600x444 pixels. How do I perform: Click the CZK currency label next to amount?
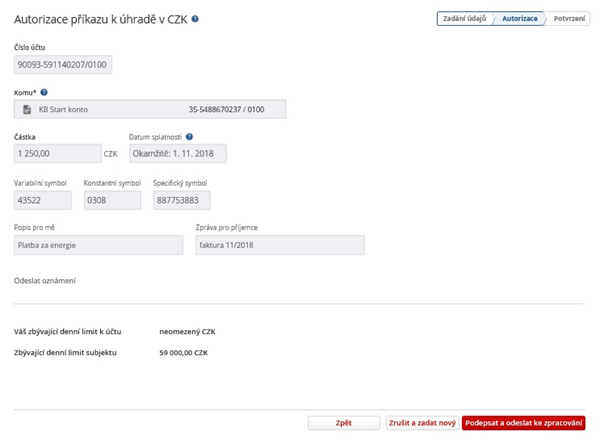[x=110, y=154]
